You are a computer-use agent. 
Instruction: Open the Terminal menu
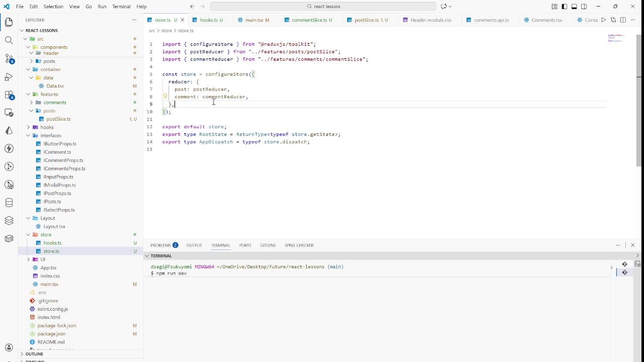pos(121,7)
